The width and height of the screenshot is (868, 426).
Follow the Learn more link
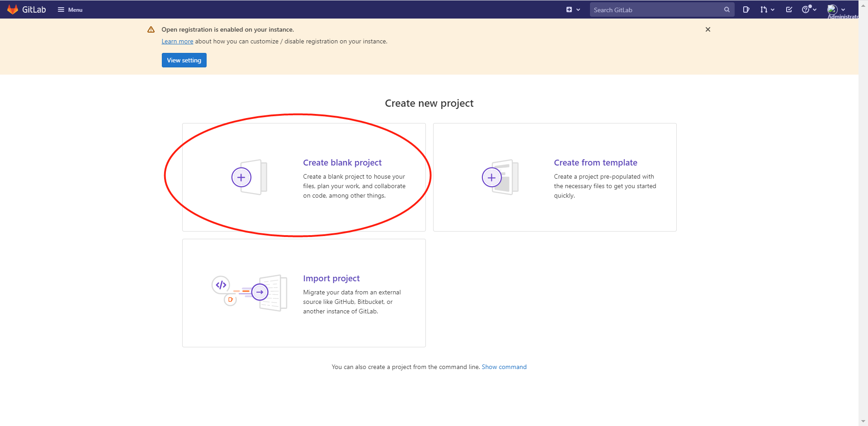[177, 41]
